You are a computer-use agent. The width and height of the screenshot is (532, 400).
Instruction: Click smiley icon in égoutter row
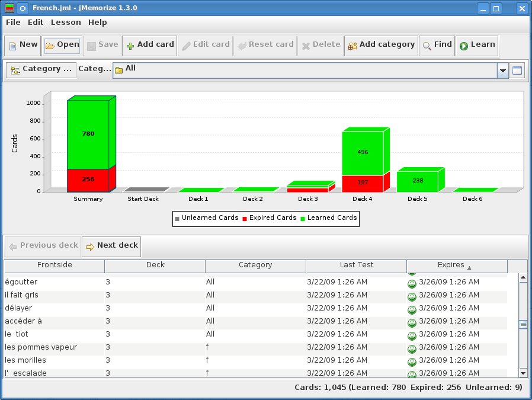pyautogui.click(x=412, y=284)
